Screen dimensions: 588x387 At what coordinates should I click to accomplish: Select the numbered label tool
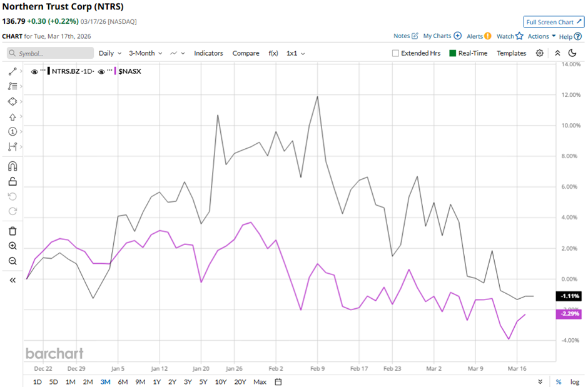pos(13,131)
